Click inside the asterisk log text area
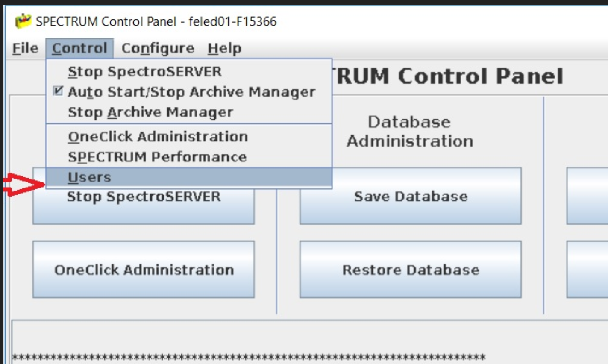 tap(299, 342)
